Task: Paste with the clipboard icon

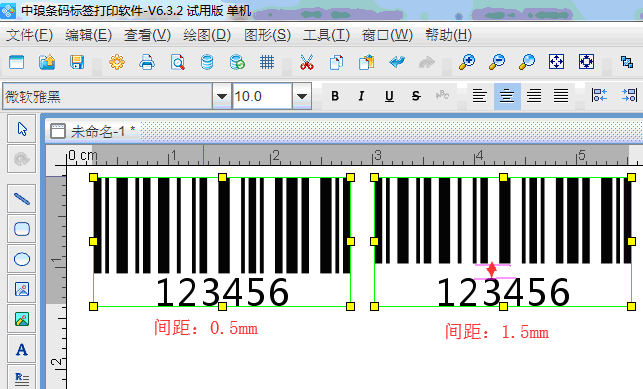Action: [367, 62]
